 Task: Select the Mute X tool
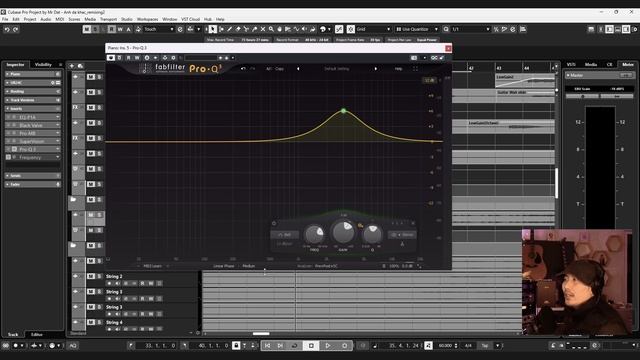click(x=263, y=29)
